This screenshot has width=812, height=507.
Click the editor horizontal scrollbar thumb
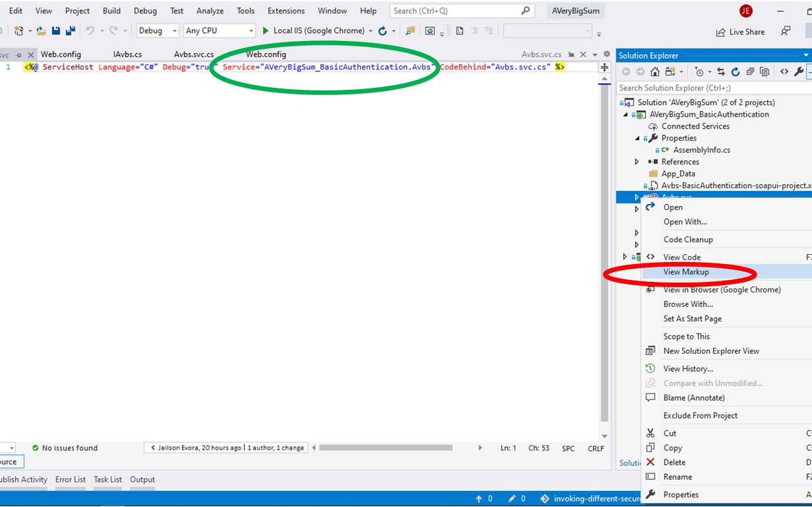point(385,448)
